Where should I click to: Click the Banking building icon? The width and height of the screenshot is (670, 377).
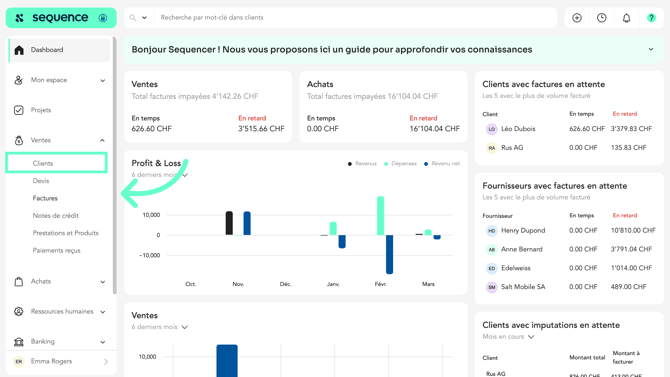click(18, 342)
